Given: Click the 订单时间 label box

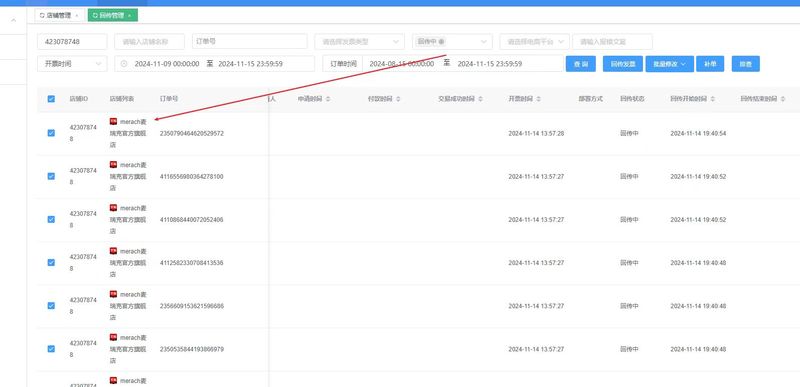Looking at the screenshot, I should point(343,64).
